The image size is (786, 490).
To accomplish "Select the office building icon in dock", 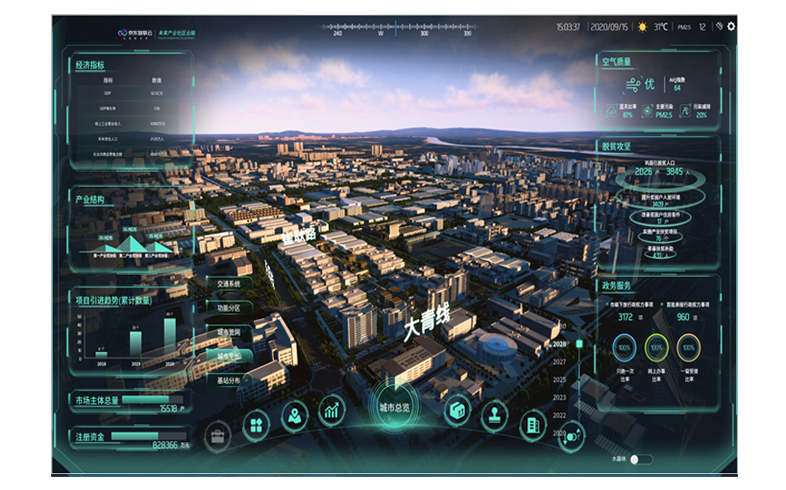I will coord(532,426).
